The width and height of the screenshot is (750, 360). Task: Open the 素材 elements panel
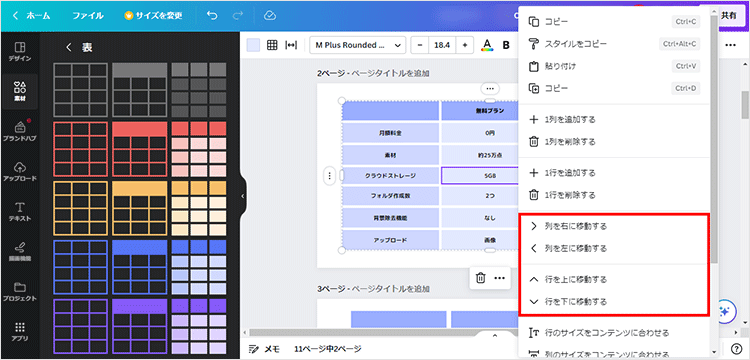tap(20, 91)
